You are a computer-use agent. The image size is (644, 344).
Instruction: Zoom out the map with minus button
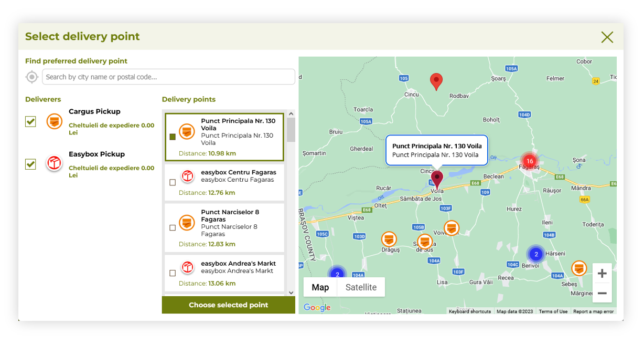coord(602,293)
